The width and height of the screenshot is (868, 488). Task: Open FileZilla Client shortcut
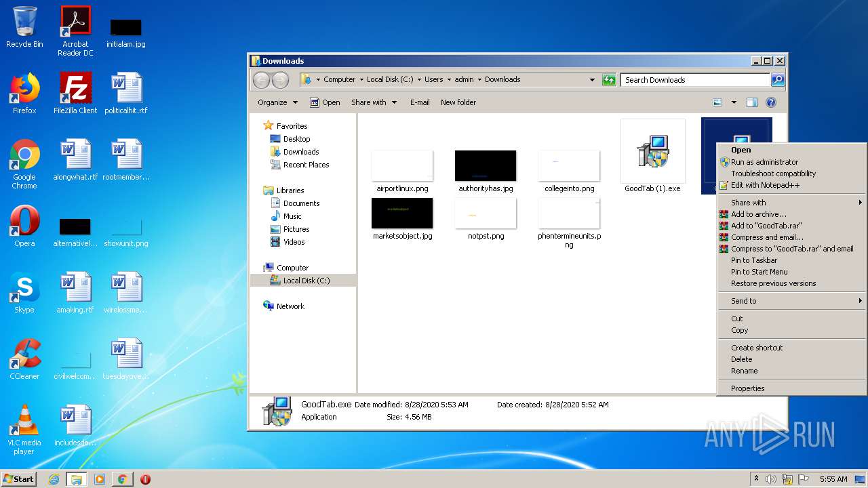(75, 94)
